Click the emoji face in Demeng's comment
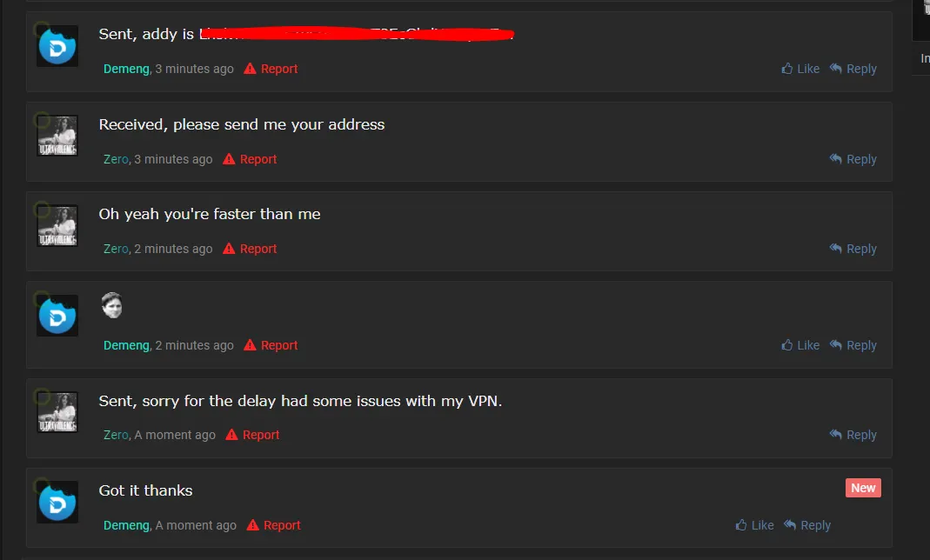This screenshot has height=560, width=930. [x=111, y=305]
